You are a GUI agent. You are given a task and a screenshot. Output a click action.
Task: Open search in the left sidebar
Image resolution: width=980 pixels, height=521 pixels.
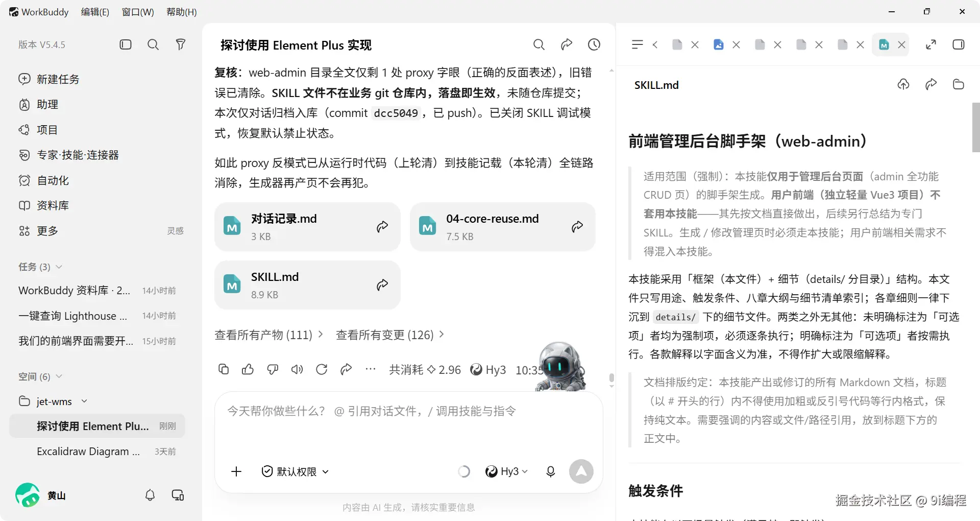(153, 44)
